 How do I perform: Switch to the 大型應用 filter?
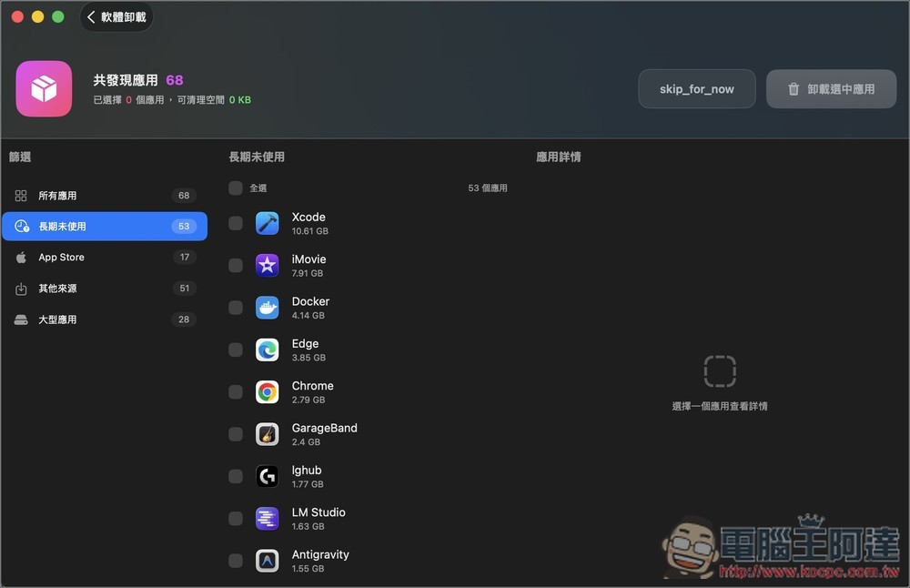(105, 319)
